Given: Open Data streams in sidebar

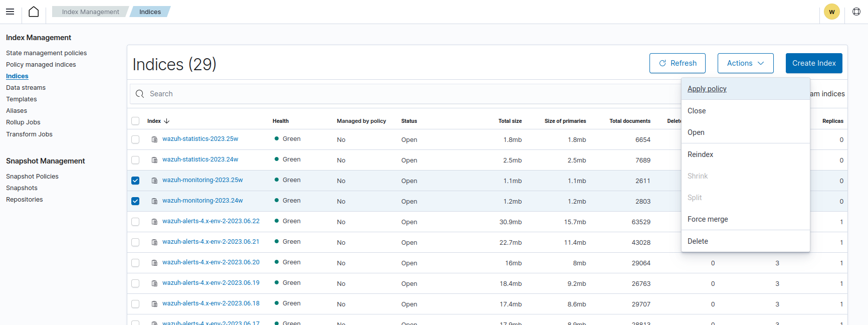Looking at the screenshot, I should pyautogui.click(x=26, y=87).
